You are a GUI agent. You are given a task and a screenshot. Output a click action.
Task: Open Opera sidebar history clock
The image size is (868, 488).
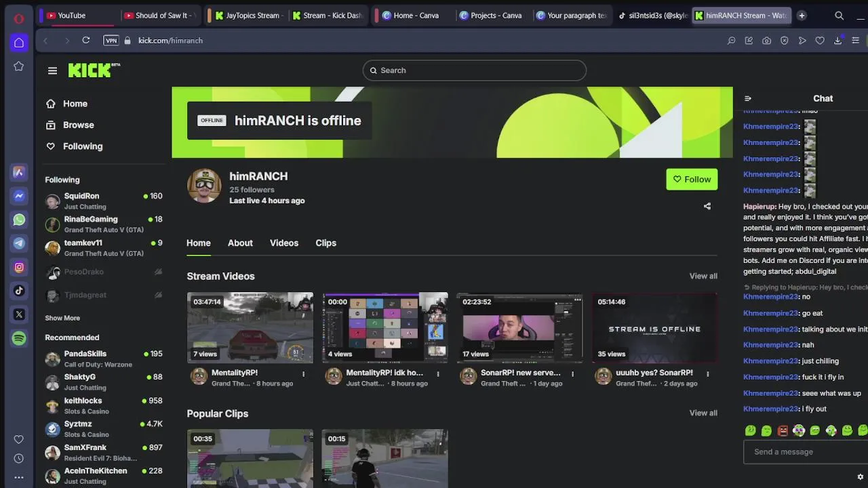pos(18,458)
